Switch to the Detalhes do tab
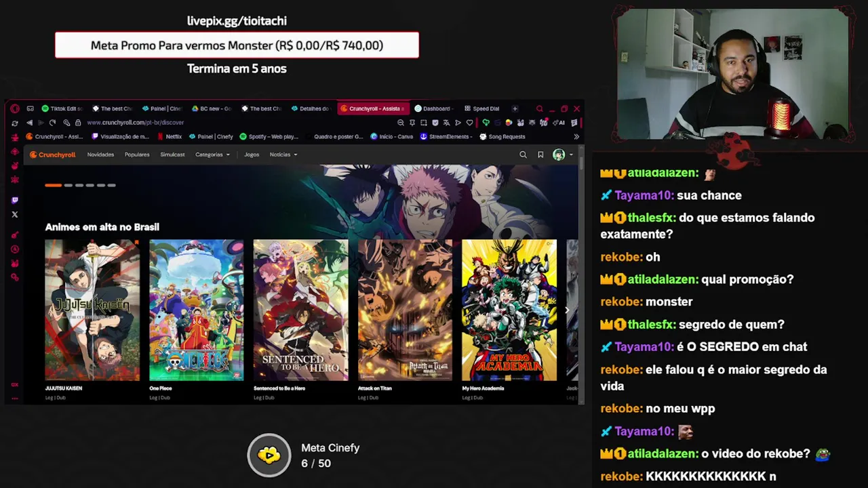 click(x=311, y=108)
